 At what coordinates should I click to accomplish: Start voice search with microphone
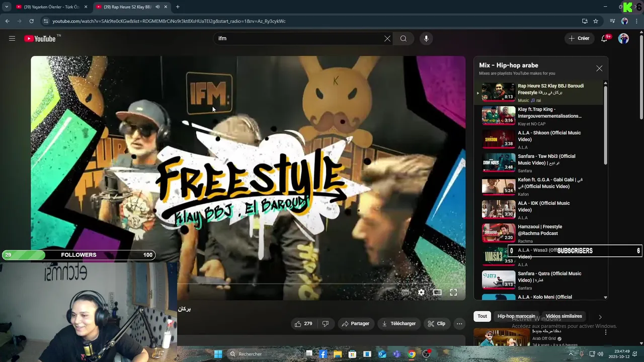coord(426,39)
